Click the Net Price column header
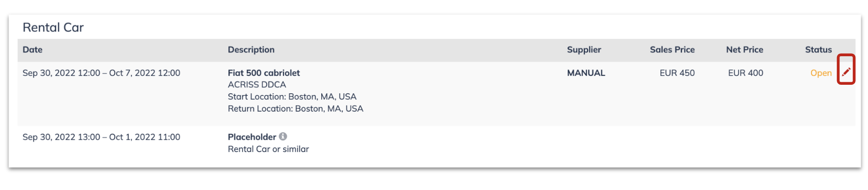868x190 pixels. 745,49
